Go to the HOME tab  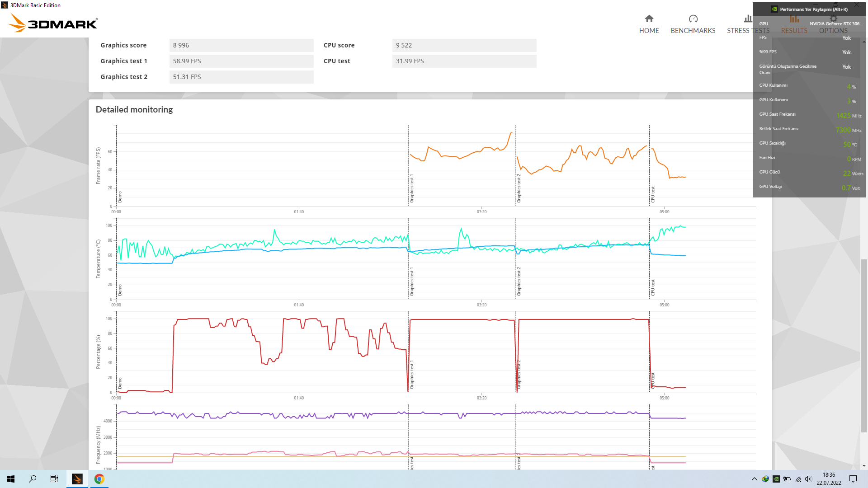[649, 30]
